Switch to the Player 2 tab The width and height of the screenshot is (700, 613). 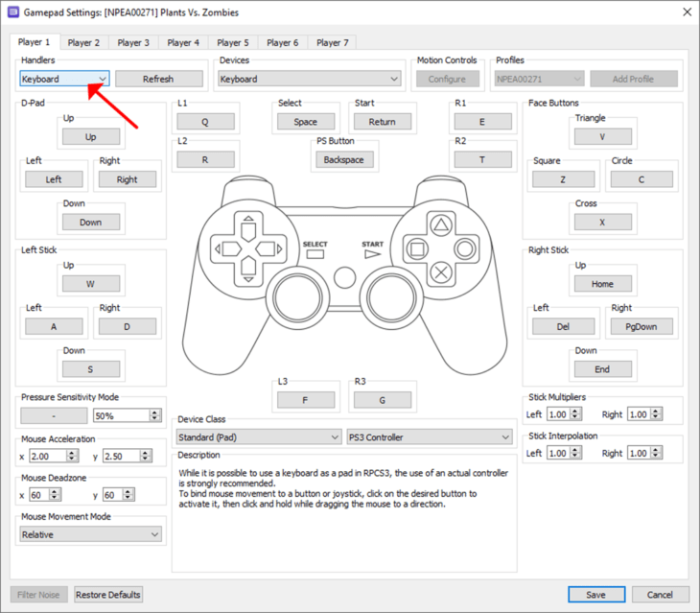(x=84, y=43)
